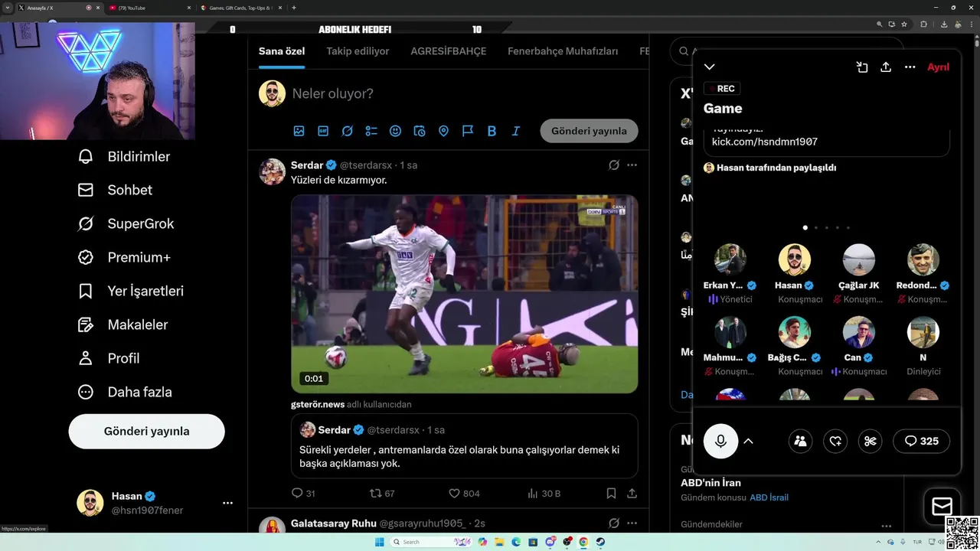Share the Space

886,67
